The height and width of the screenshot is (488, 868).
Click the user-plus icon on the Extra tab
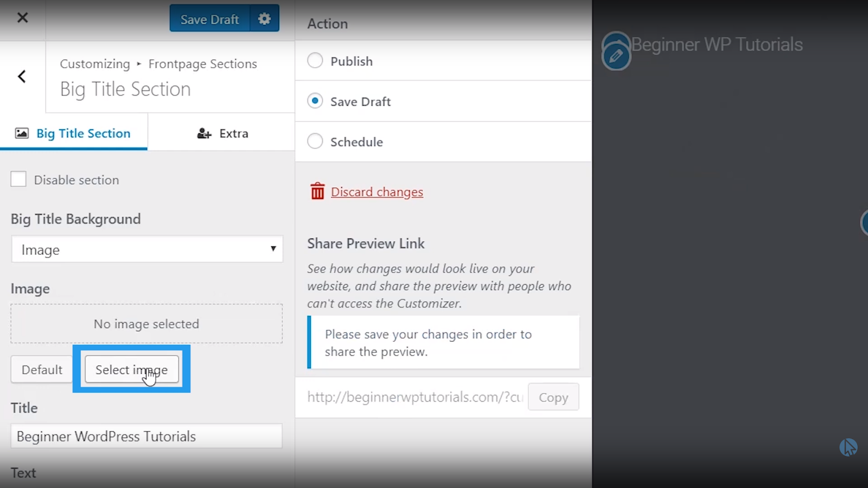(x=204, y=133)
